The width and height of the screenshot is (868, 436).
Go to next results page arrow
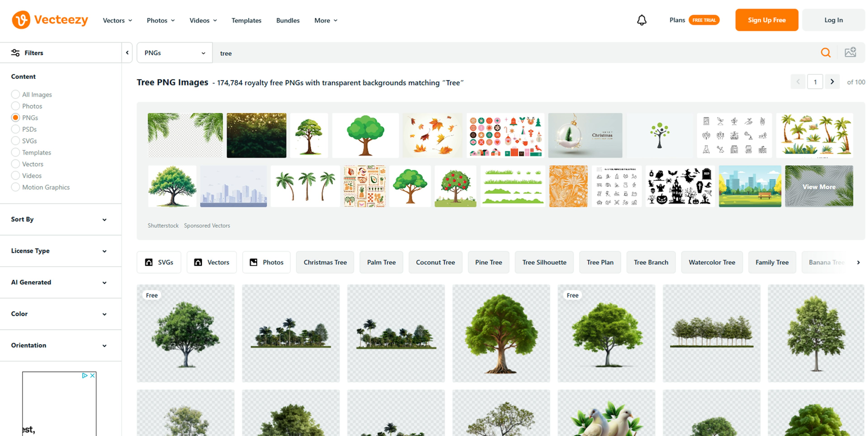pyautogui.click(x=832, y=82)
